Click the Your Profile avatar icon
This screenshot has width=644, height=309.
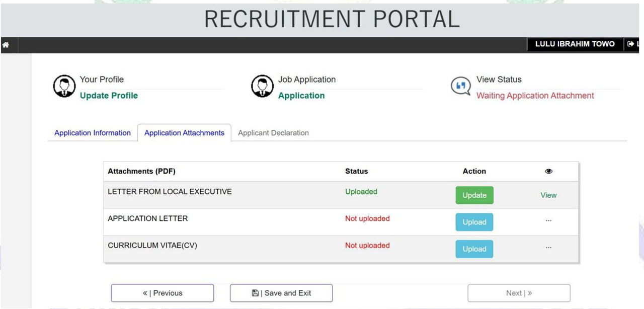pyautogui.click(x=64, y=87)
